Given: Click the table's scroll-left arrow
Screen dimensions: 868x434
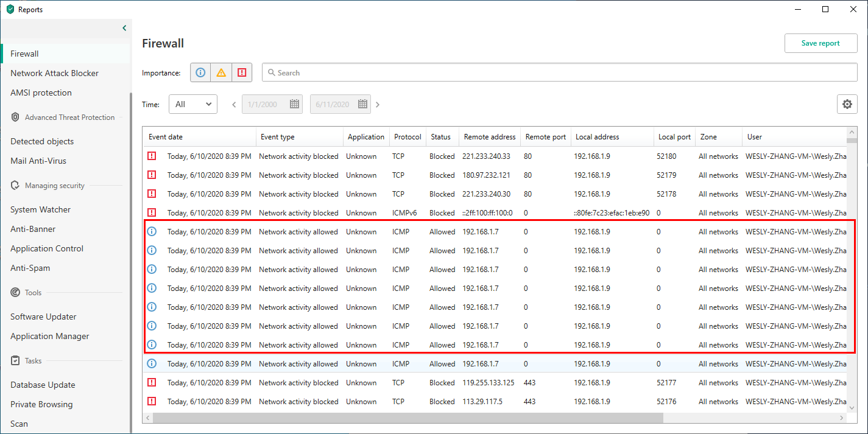Looking at the screenshot, I should [147, 418].
